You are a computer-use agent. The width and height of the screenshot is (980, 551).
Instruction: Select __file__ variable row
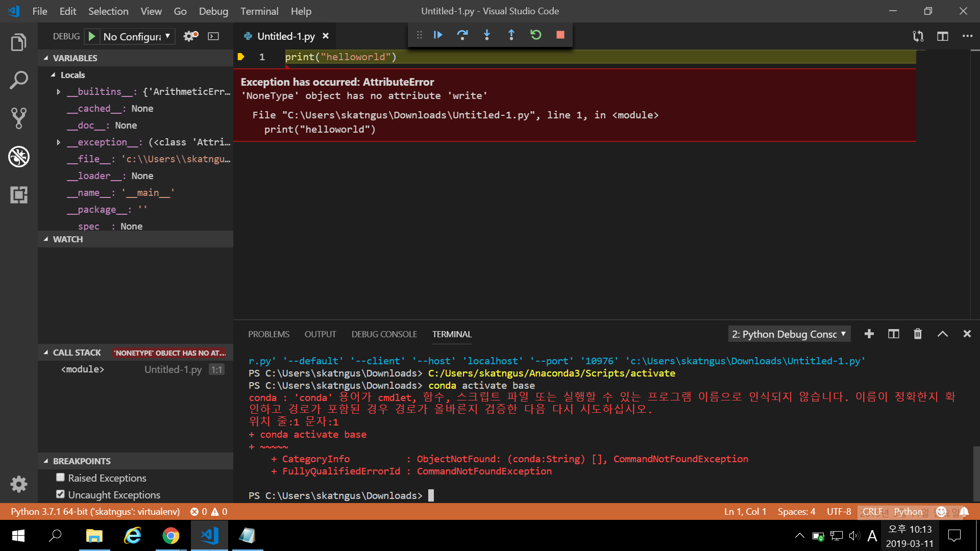pos(135,159)
